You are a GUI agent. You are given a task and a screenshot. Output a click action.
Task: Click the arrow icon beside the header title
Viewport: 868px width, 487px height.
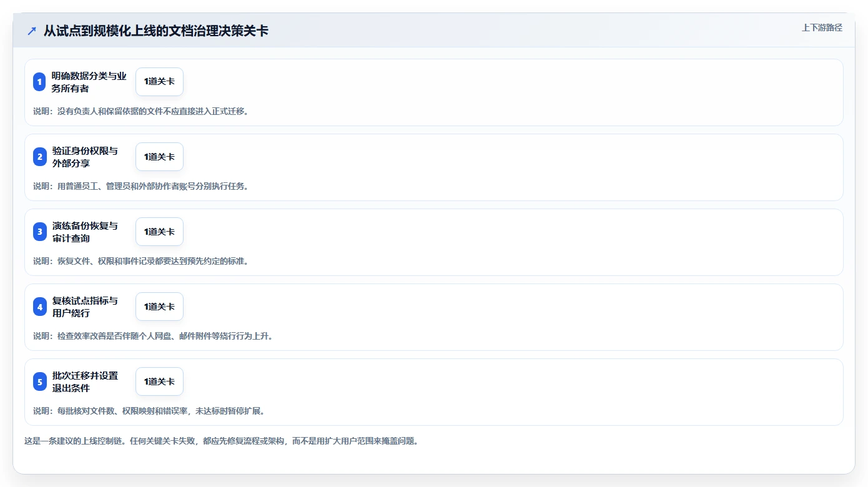(32, 31)
